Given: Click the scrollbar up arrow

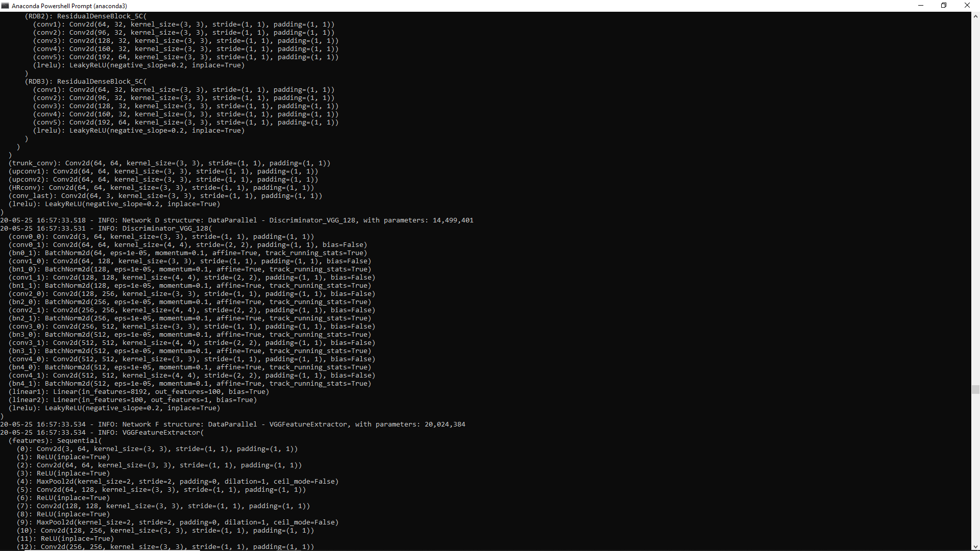Looking at the screenshot, I should (x=975, y=16).
